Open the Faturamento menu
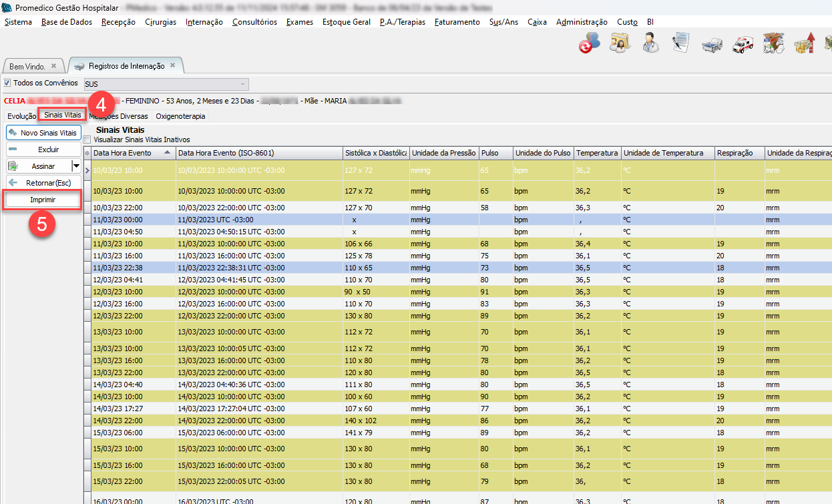832x504 pixels. point(457,22)
